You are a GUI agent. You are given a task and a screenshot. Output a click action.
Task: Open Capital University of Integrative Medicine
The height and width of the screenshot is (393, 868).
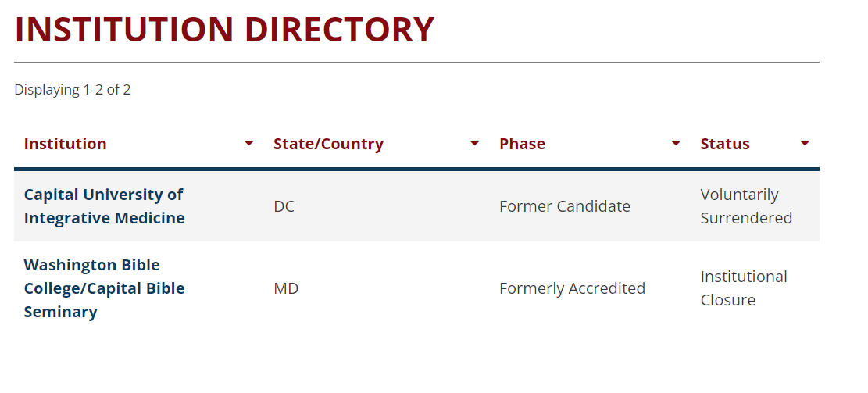coord(104,206)
